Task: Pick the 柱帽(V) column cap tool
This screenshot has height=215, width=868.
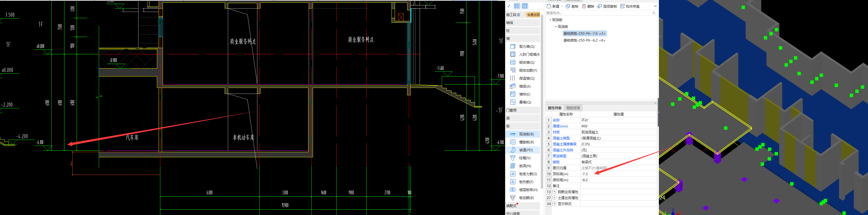Action: pos(523,158)
